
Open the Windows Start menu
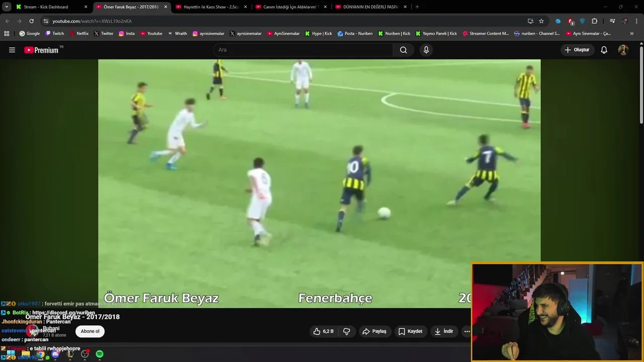click(x=11, y=354)
